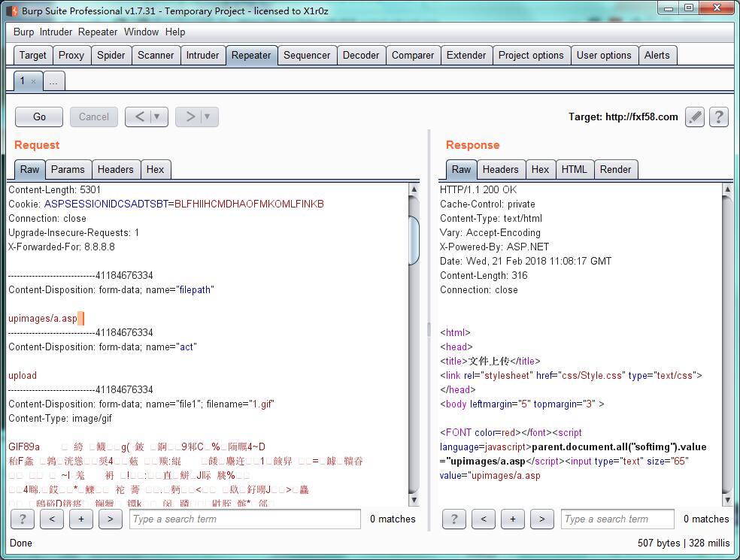The image size is (740, 560).
Task: Open the Burp menu
Action: coord(23,32)
